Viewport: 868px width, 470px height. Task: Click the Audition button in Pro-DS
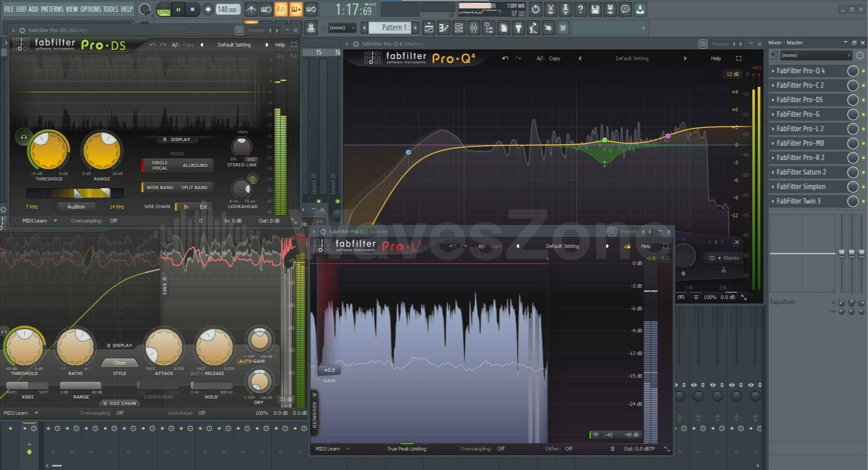point(76,207)
